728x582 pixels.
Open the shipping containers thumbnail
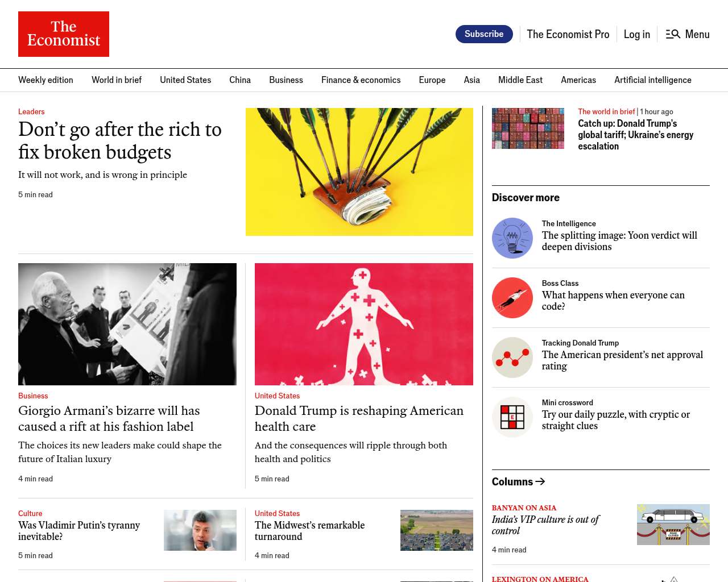tap(528, 128)
